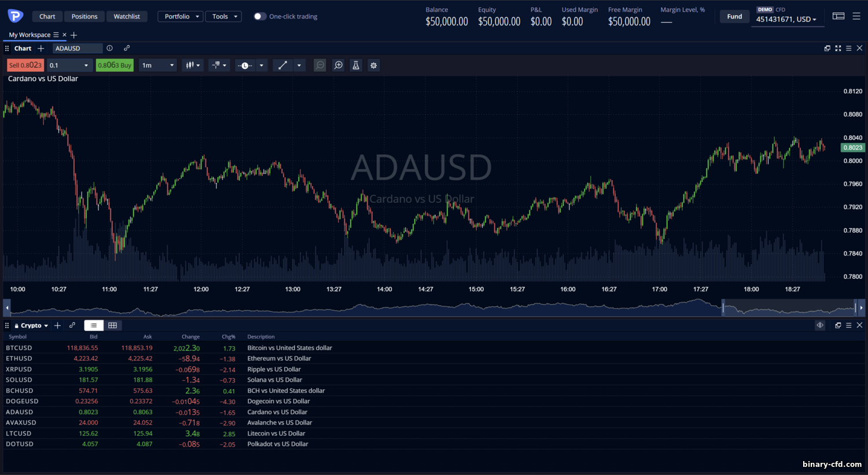Open the Positions tab
This screenshot has width=868, height=475.
(84, 16)
